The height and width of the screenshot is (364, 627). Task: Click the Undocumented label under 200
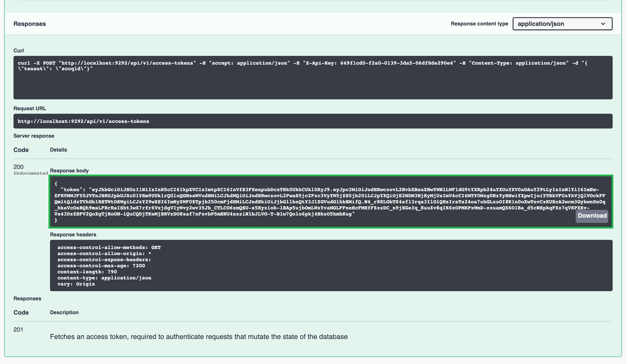click(31, 173)
